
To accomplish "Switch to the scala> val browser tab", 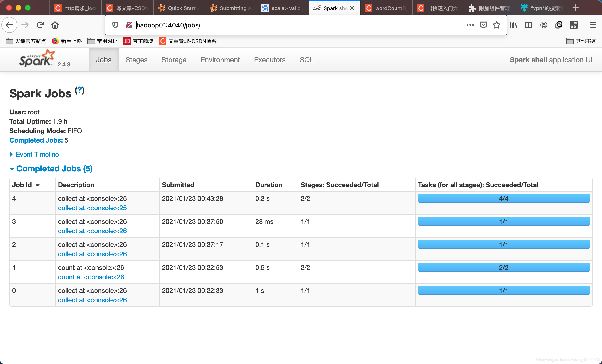I will tap(283, 8).
